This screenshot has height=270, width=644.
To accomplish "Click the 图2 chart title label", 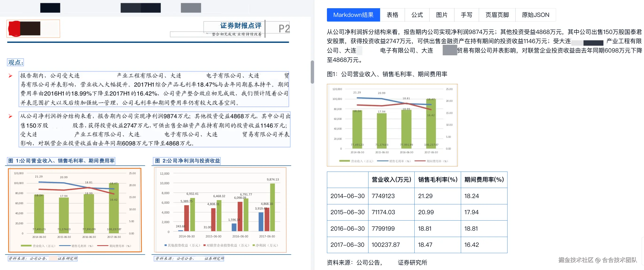I will coord(187,161).
